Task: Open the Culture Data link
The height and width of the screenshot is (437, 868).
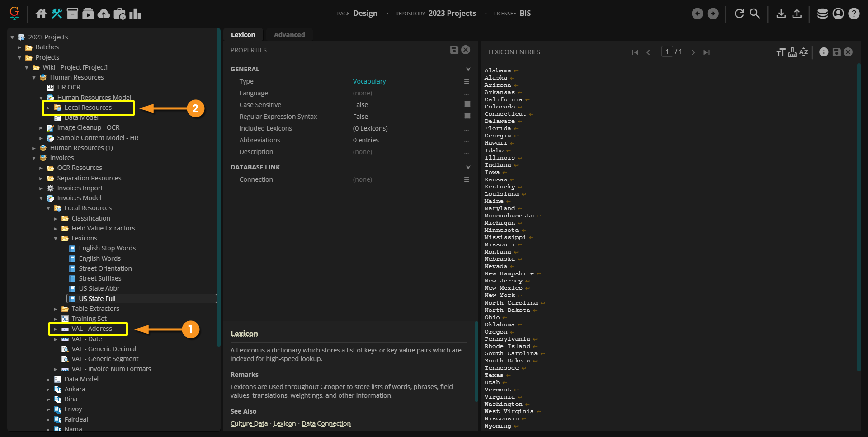Action: 249,423
